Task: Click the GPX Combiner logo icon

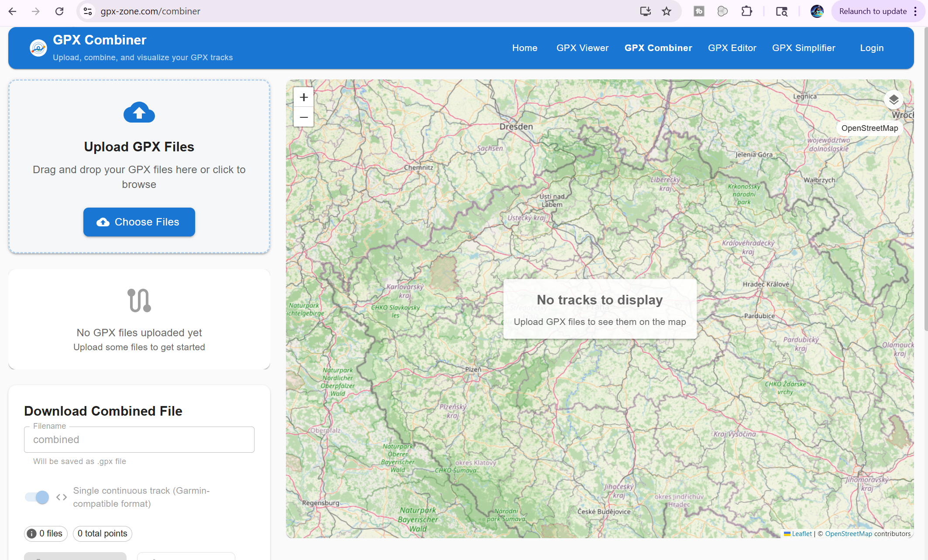Action: point(38,48)
